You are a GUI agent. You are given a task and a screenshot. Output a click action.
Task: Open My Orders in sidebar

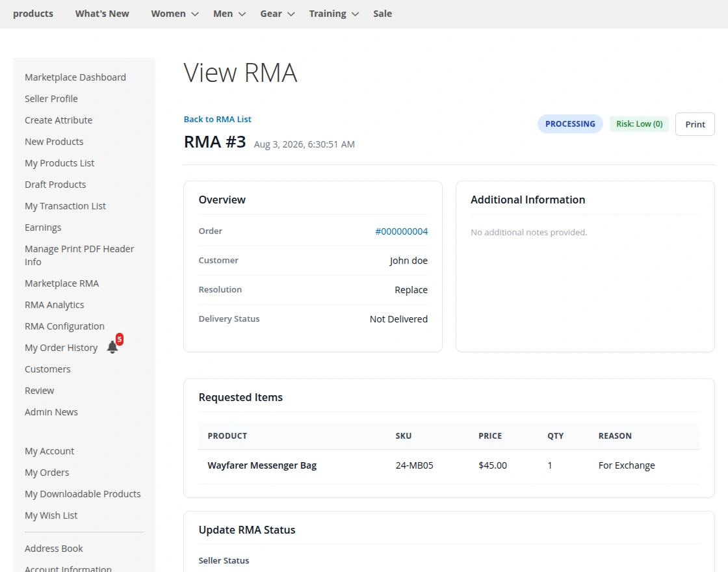tap(47, 472)
